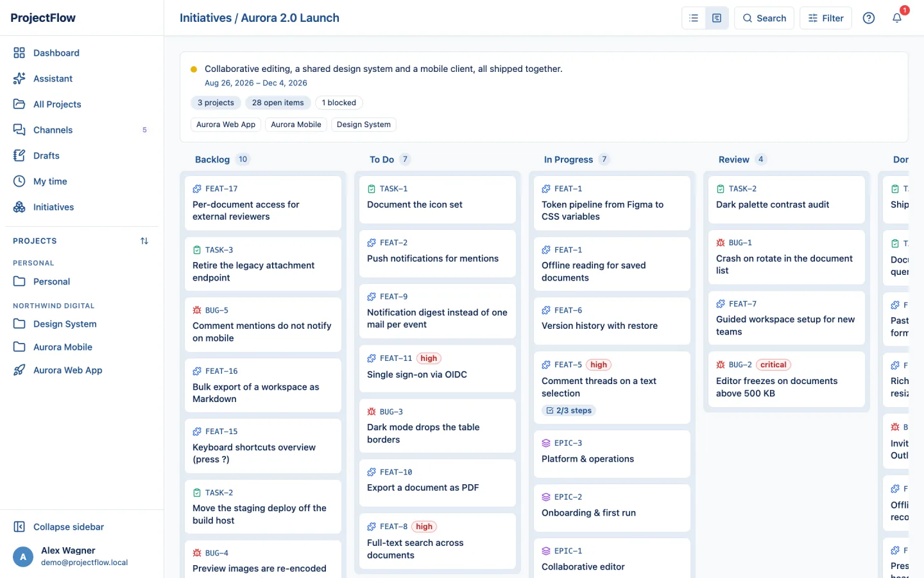The width and height of the screenshot is (924, 578).
Task: Select the Drafts pencil icon
Action: click(19, 155)
